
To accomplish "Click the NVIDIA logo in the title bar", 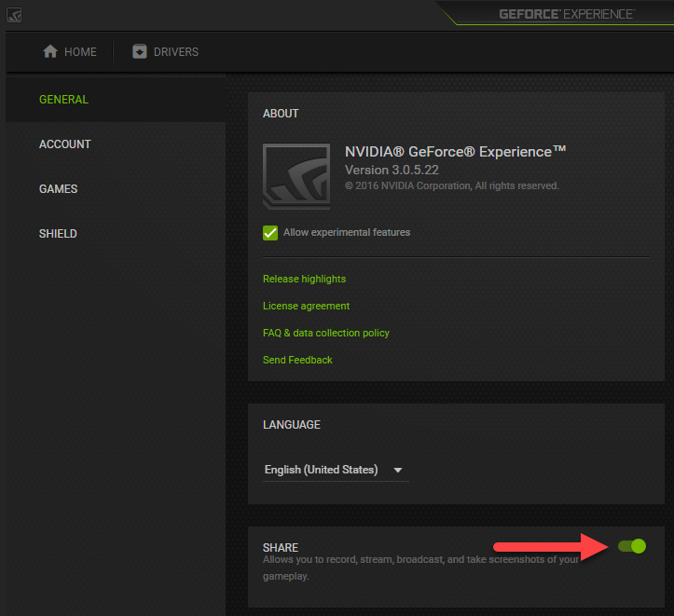I will [14, 15].
